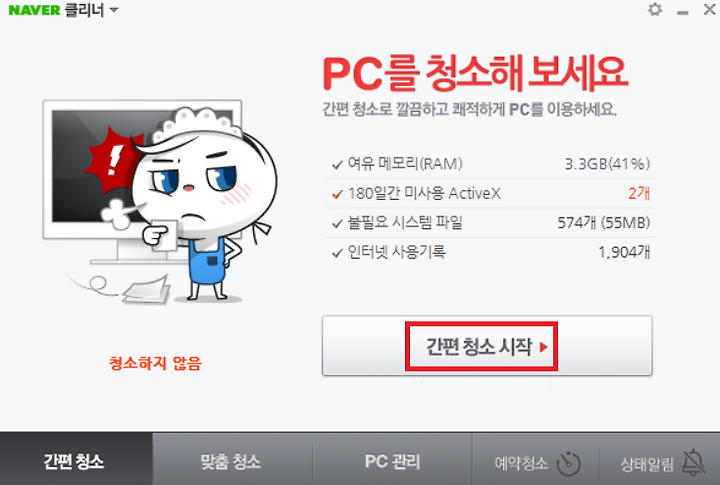720x485 pixels.
Task: Close the NAVER Cleaner window
Action: click(x=709, y=9)
